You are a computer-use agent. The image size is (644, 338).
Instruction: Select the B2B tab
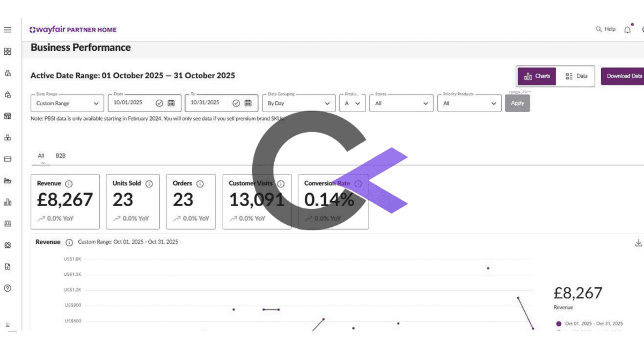(61, 156)
